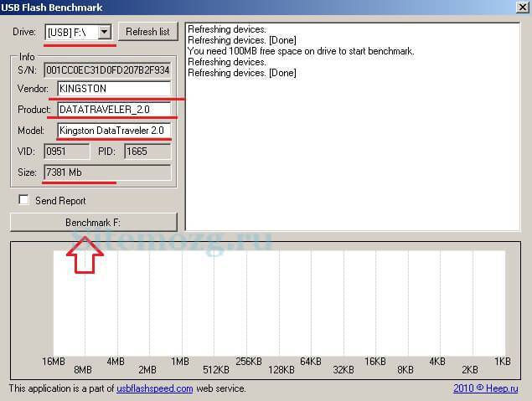Click the Drive: label
The image size is (532, 401).
[24, 32]
